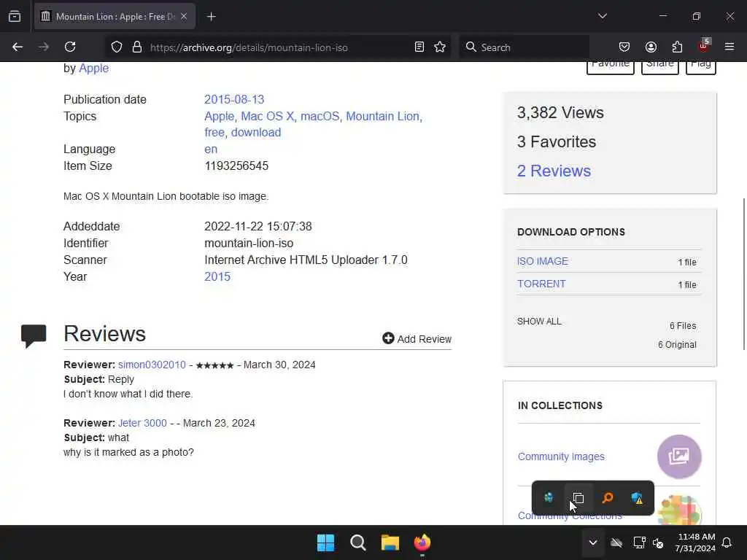The height and width of the screenshot is (560, 747).
Task: Open the Firefox account icon
Action: [x=651, y=47]
